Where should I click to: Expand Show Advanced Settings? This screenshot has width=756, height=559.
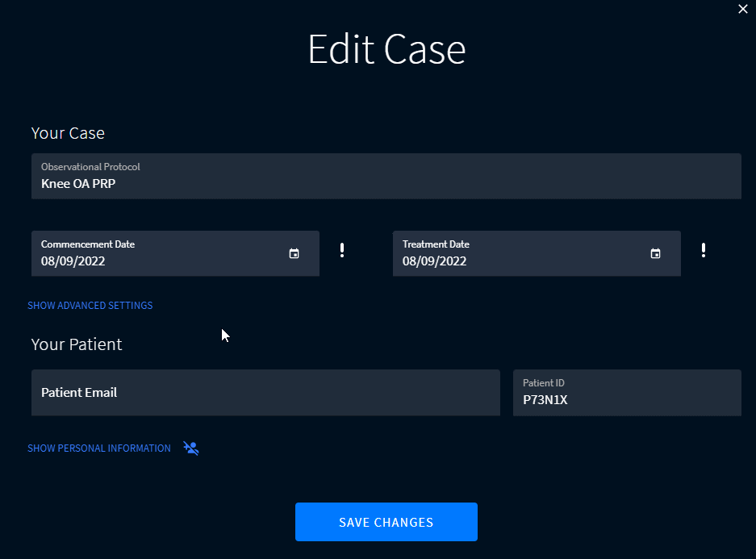click(x=90, y=306)
